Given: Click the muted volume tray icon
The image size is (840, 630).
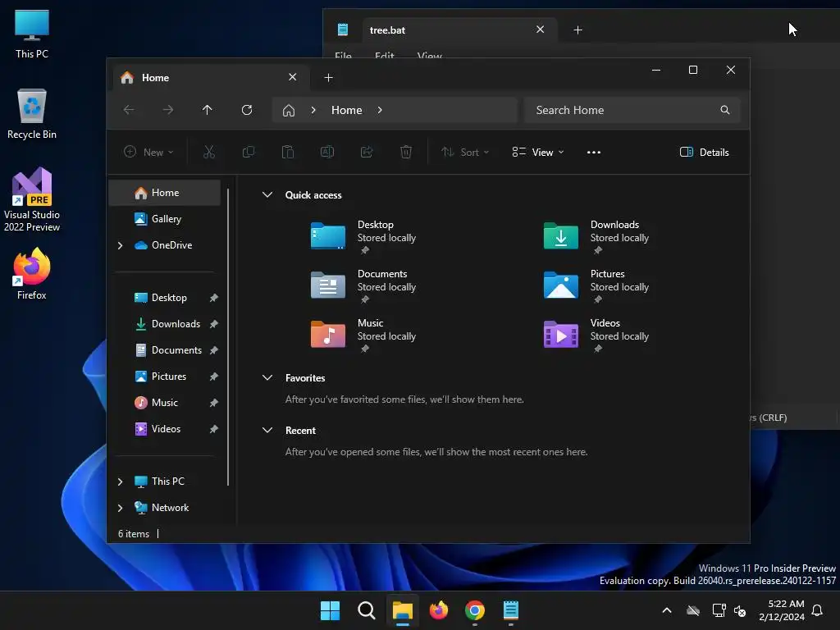Looking at the screenshot, I should tap(740, 610).
